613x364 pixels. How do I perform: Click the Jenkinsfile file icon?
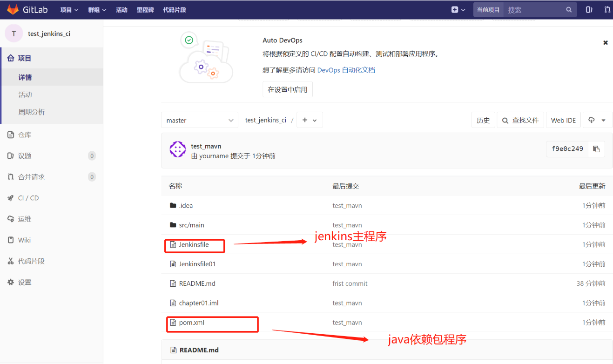click(x=173, y=245)
